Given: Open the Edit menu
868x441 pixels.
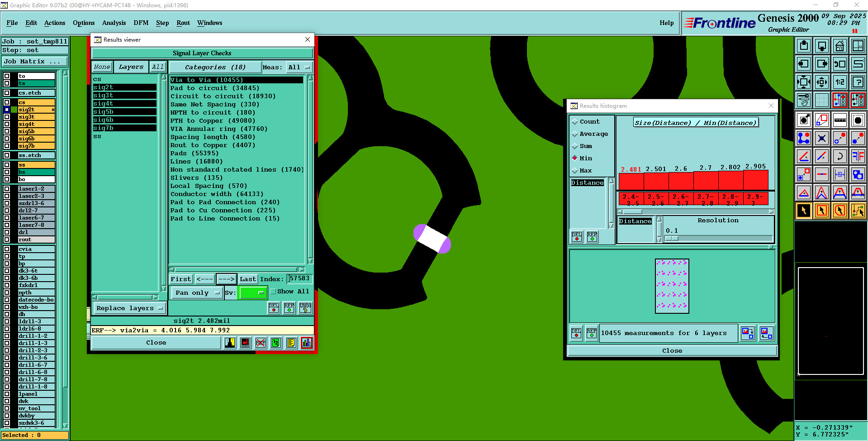Looking at the screenshot, I should point(31,23).
